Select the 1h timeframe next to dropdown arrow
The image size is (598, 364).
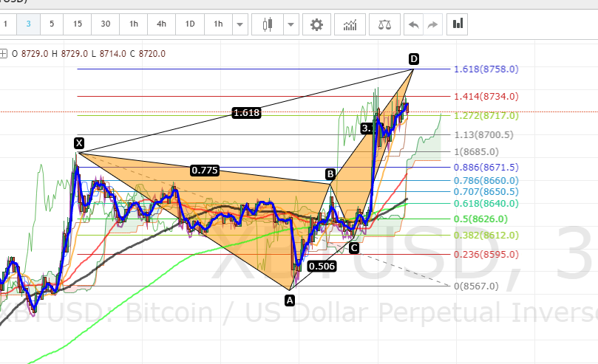[x=218, y=24]
